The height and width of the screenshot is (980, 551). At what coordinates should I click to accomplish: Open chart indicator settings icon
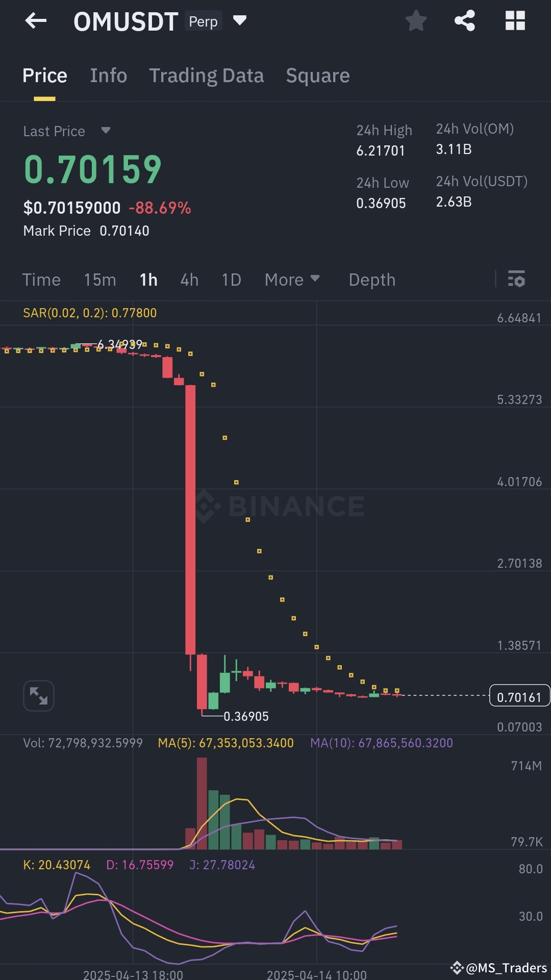coord(517,280)
